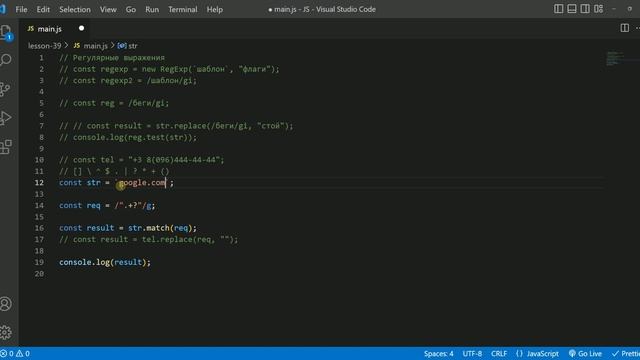Open the Selection menu

tap(75, 9)
